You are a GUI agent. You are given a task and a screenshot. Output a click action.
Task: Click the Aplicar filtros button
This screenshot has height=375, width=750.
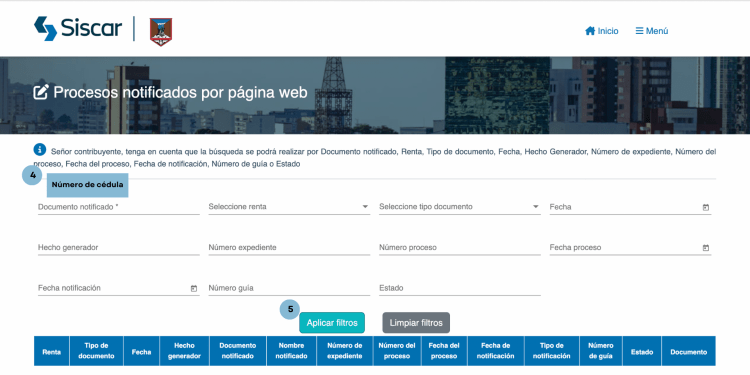[x=332, y=323]
